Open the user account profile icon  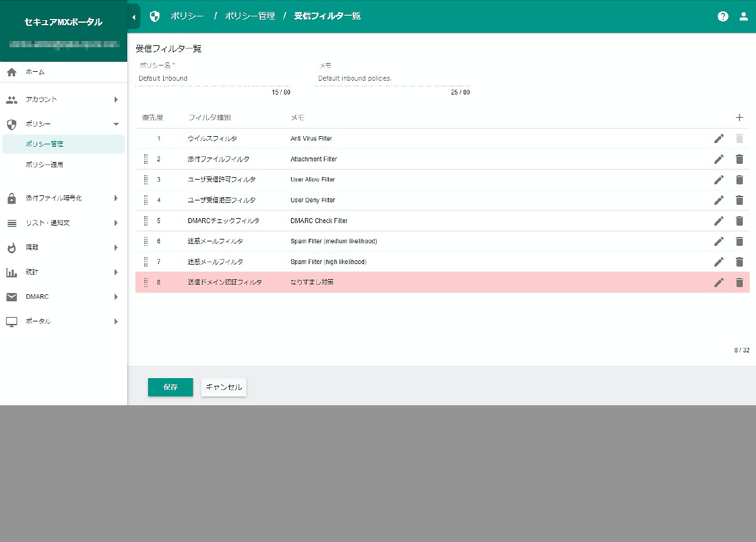(743, 16)
